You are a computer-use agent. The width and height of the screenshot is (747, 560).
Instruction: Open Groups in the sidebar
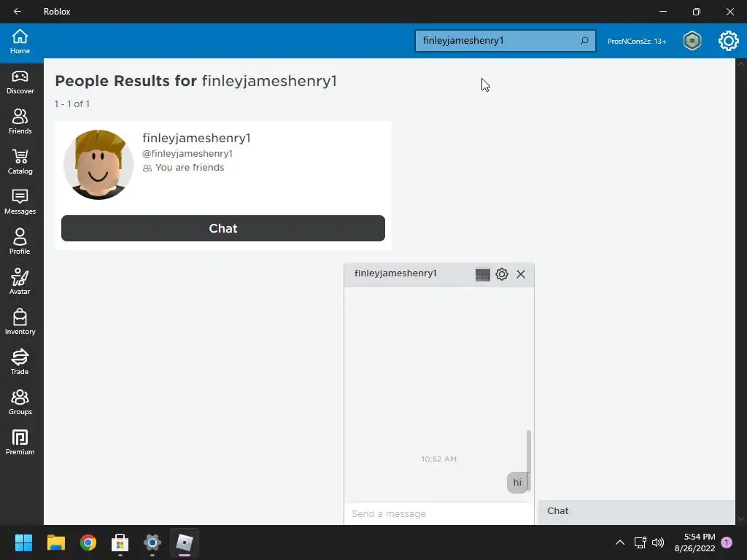20,402
